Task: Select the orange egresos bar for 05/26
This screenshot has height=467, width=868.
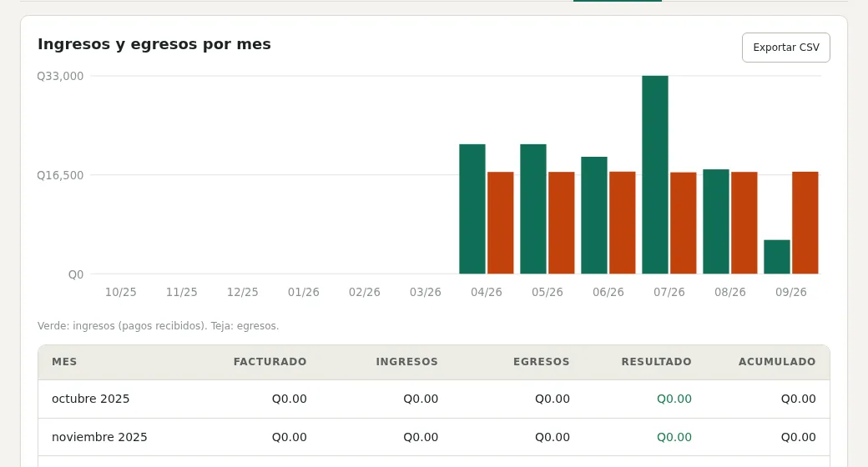Action: pos(562,223)
